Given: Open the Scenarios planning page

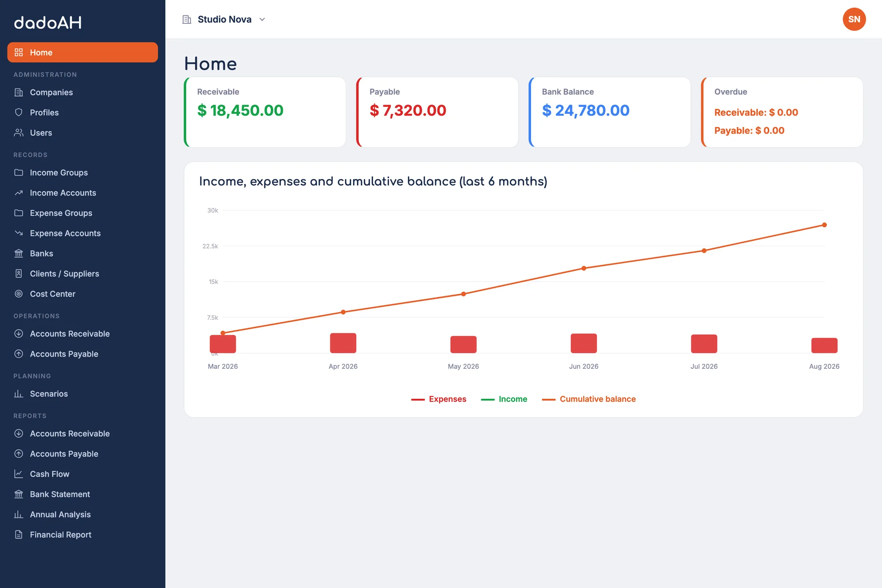Looking at the screenshot, I should click(x=82, y=394).
